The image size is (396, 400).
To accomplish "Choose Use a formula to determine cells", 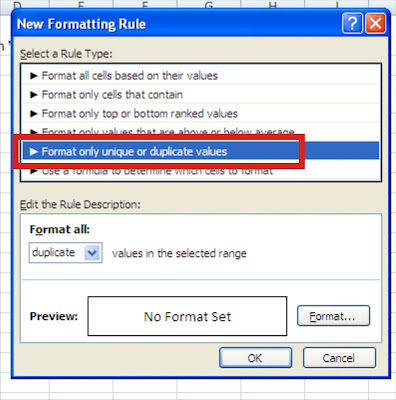I will [x=201, y=172].
